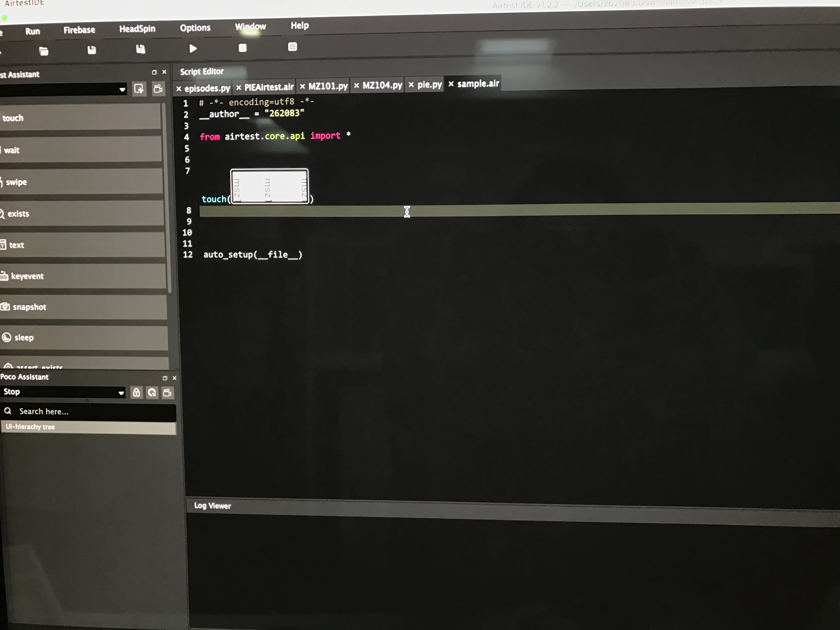Select the keyevent command

point(83,276)
